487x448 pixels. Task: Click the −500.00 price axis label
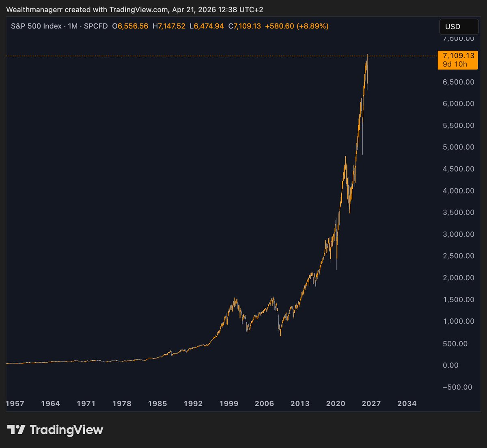[x=457, y=387]
